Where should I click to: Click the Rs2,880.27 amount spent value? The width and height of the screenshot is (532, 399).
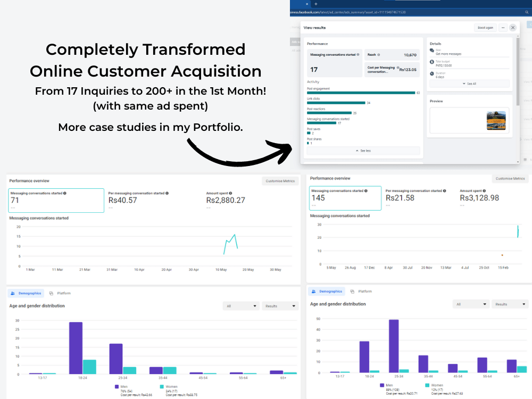226,201
